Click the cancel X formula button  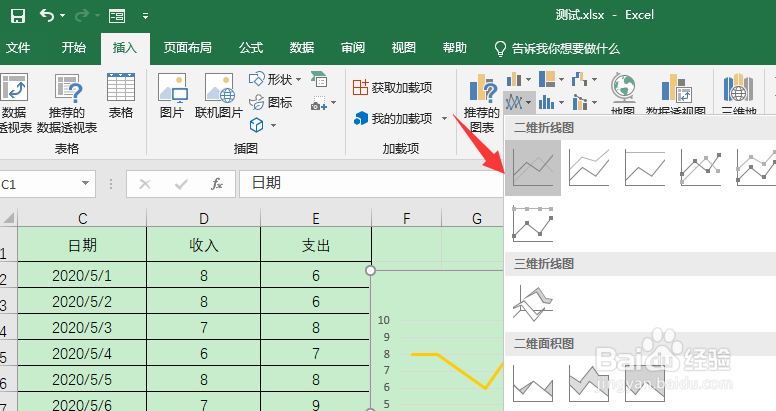click(x=145, y=184)
